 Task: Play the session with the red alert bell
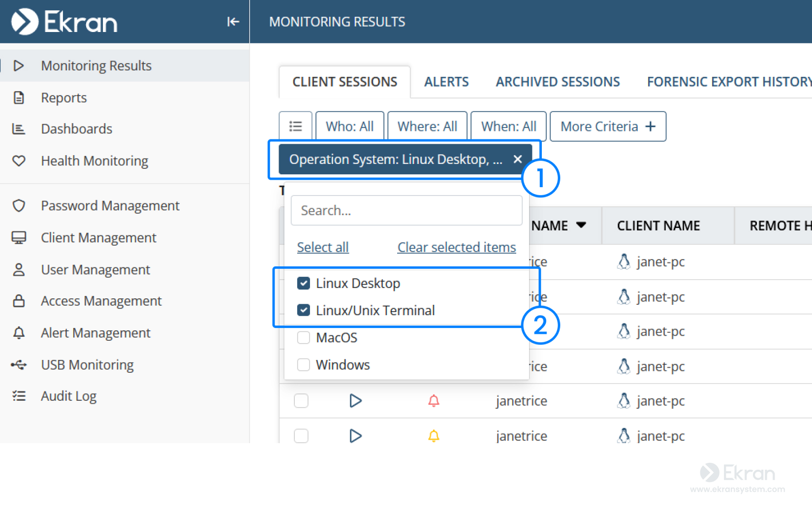point(355,401)
